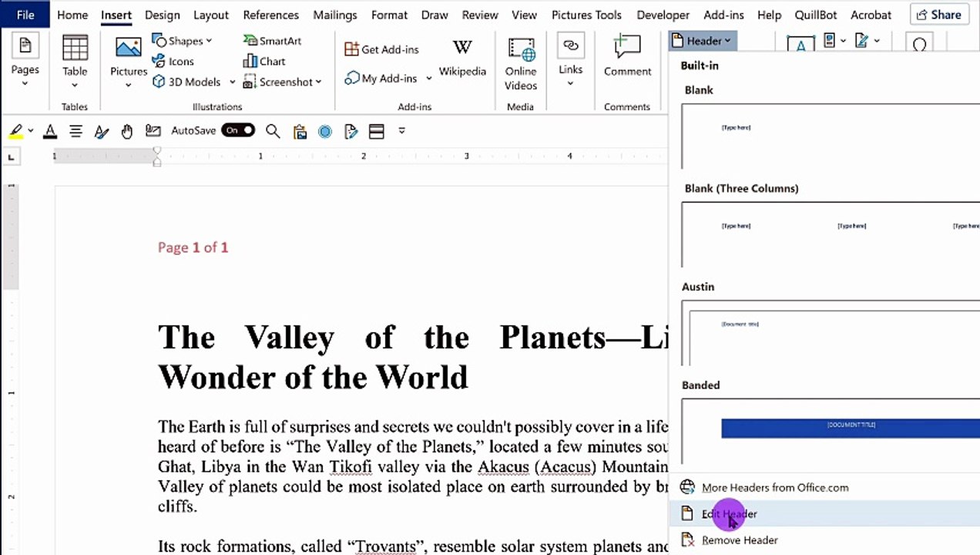Open the Review tab

pos(479,15)
